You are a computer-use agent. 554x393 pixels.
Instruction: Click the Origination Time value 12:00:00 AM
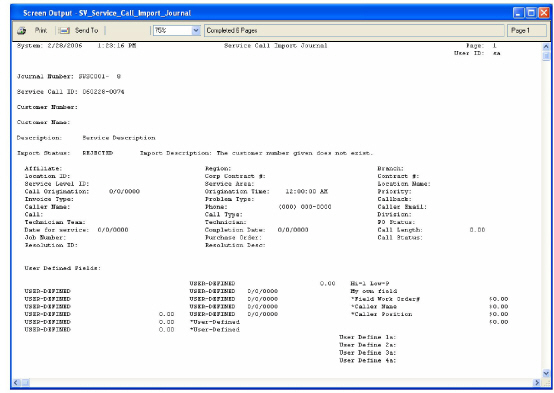pyautogui.click(x=307, y=192)
